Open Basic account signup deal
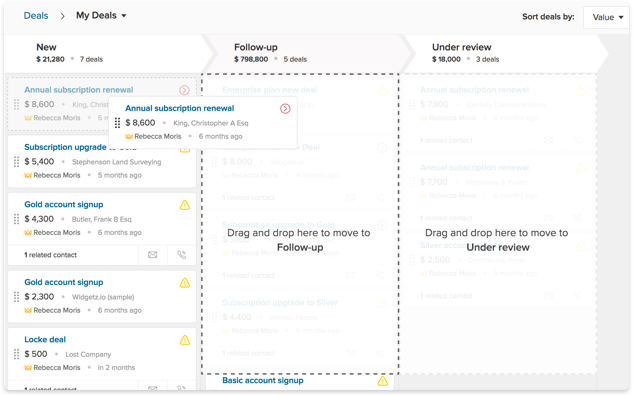The image size is (633, 396). pos(263,380)
